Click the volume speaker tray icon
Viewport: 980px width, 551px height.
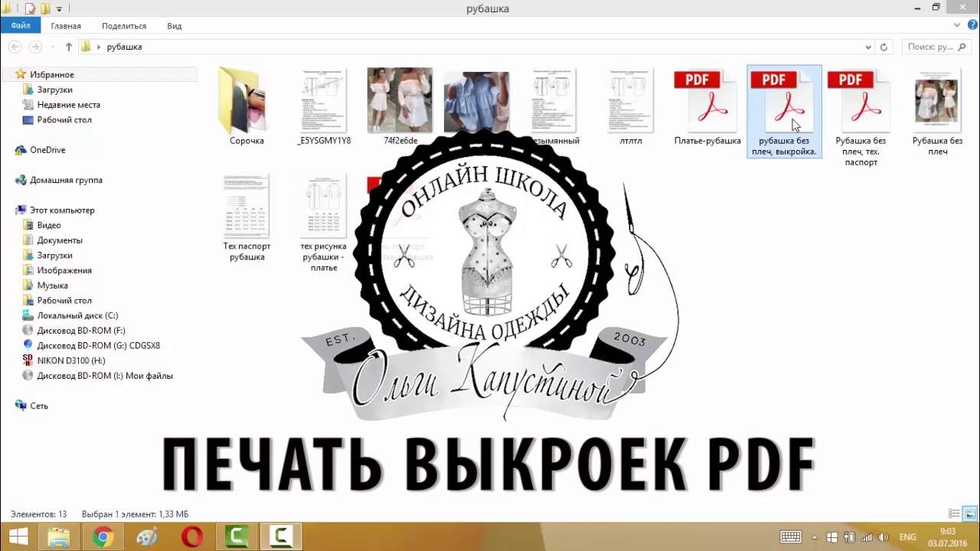[883, 537]
